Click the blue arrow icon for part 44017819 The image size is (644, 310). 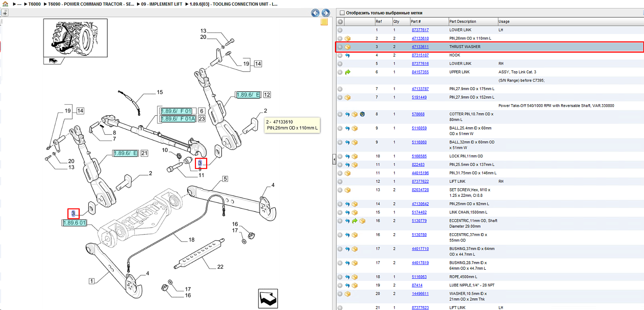[348, 263]
